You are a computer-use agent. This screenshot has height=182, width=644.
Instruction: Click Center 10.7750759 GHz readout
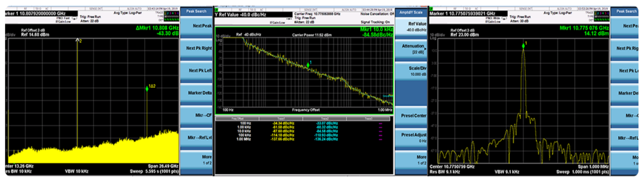(452, 166)
